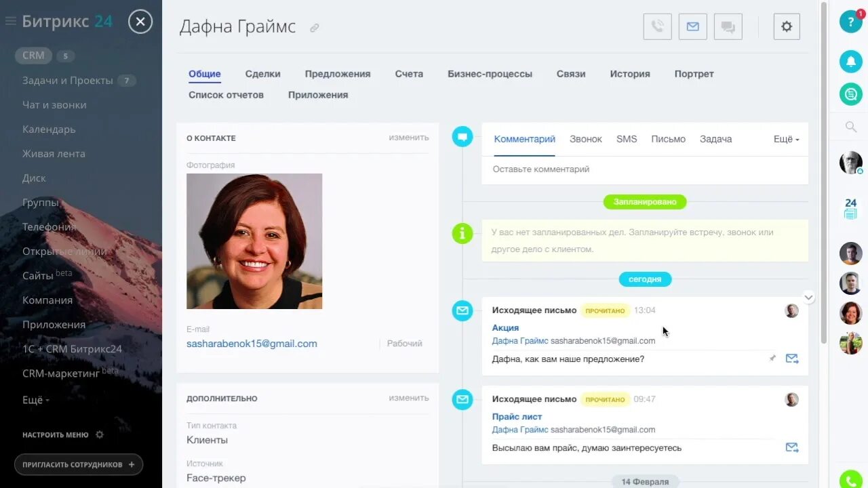The image size is (868, 488).
Task: Expand the Ещё item in left sidebar
Action: click(35, 400)
